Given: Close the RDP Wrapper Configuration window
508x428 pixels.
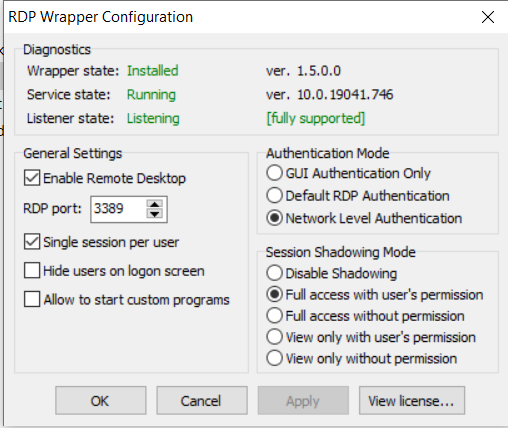Looking at the screenshot, I should click(488, 17).
